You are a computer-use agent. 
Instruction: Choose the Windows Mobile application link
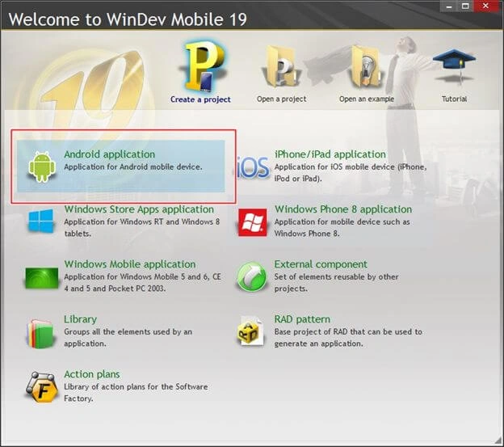tap(130, 264)
